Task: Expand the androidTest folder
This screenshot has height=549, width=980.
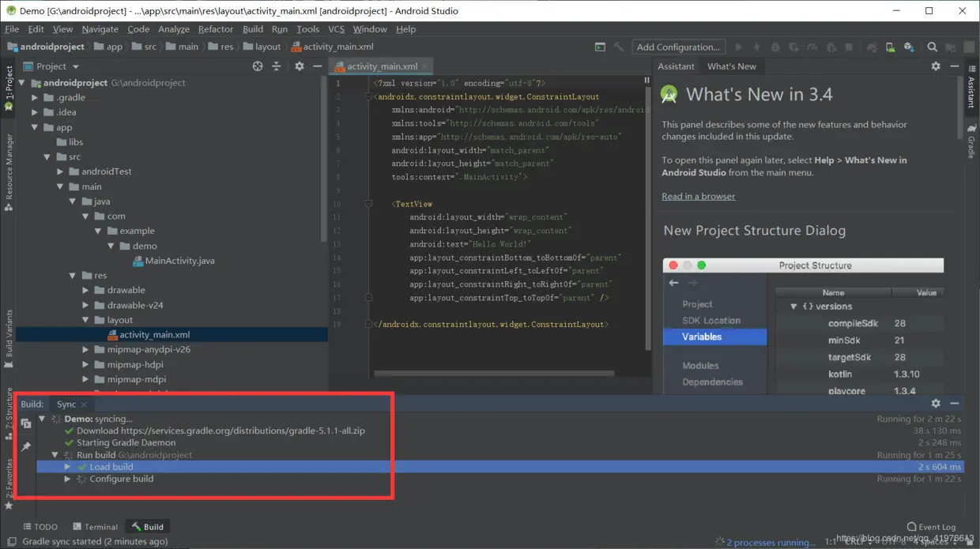Action: click(60, 171)
